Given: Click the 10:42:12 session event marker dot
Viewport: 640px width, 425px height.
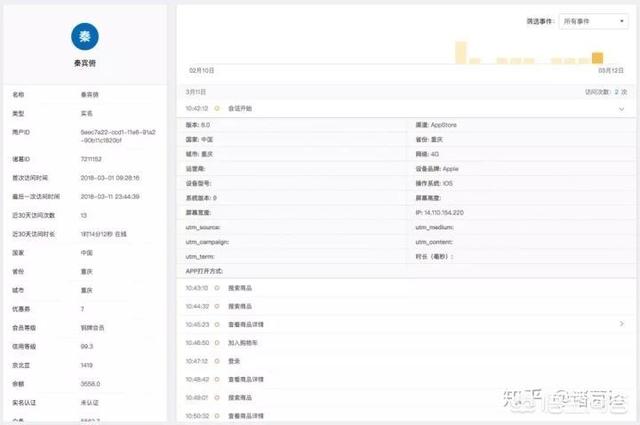Looking at the screenshot, I should 217,109.
